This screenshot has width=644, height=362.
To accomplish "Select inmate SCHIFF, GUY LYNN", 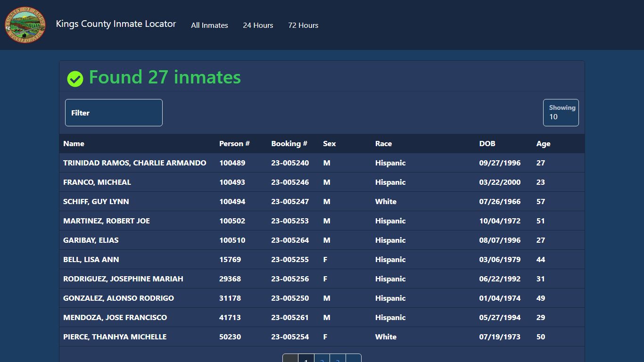I will (96, 202).
